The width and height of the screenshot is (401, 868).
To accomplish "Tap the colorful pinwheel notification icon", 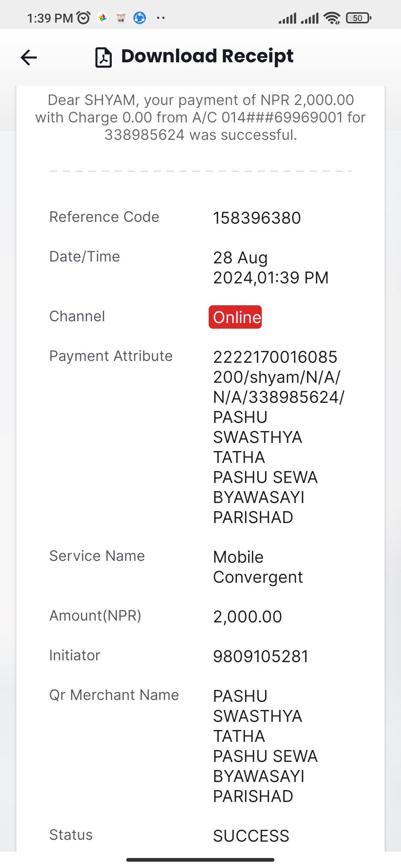I will [102, 18].
